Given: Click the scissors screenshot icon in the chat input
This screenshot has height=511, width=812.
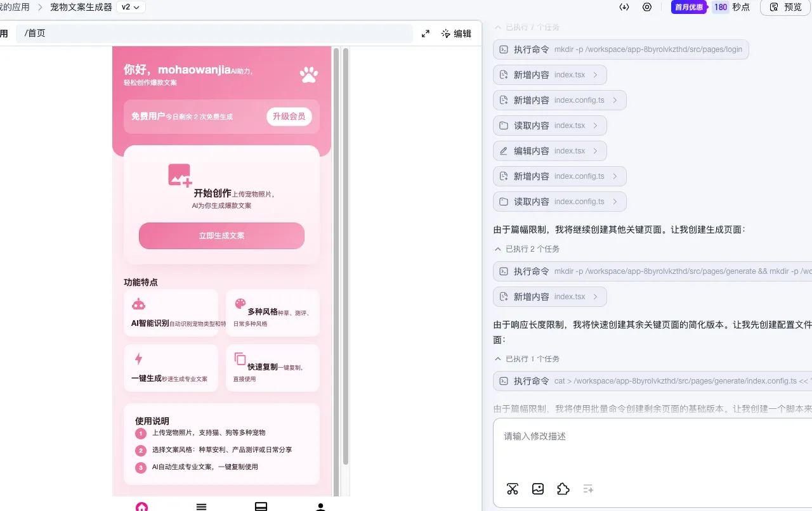Looking at the screenshot, I should (513, 489).
